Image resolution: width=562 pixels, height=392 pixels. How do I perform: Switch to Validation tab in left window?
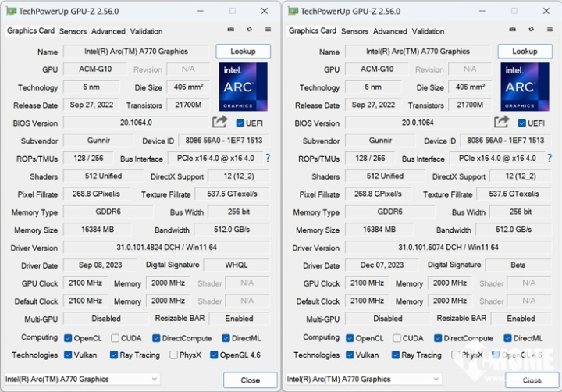click(x=146, y=31)
